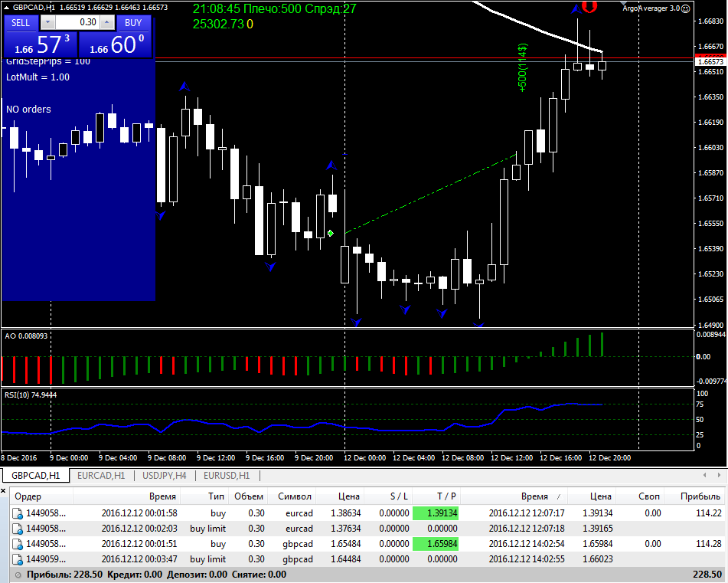Click profit value 114.22
The width and height of the screenshot is (728, 583).
[709, 513]
